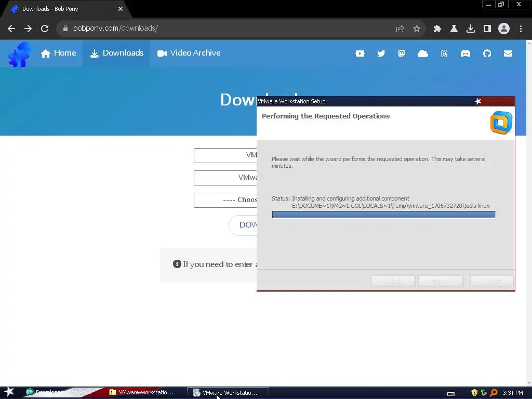Switch to Downloads - Bob Po... taskbar item

tap(61, 393)
